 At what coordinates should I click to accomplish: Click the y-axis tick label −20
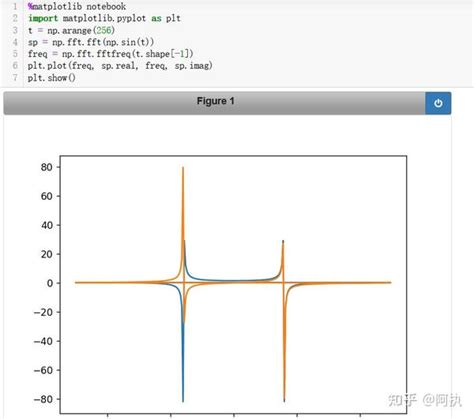pyautogui.click(x=43, y=312)
